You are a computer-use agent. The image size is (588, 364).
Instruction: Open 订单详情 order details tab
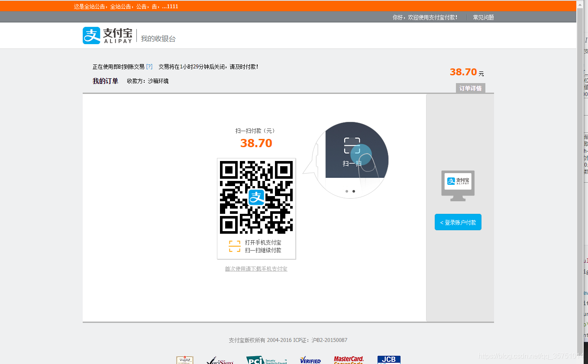click(471, 88)
